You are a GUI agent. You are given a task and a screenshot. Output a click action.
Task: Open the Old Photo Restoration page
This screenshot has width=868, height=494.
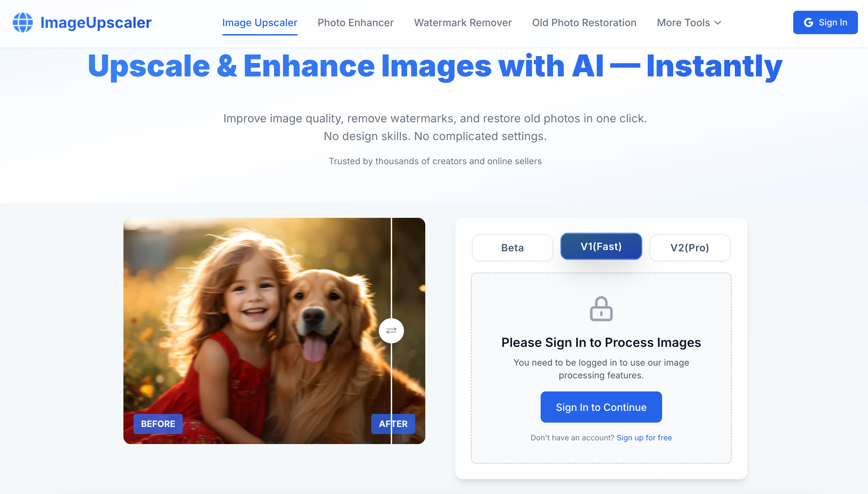pos(584,22)
